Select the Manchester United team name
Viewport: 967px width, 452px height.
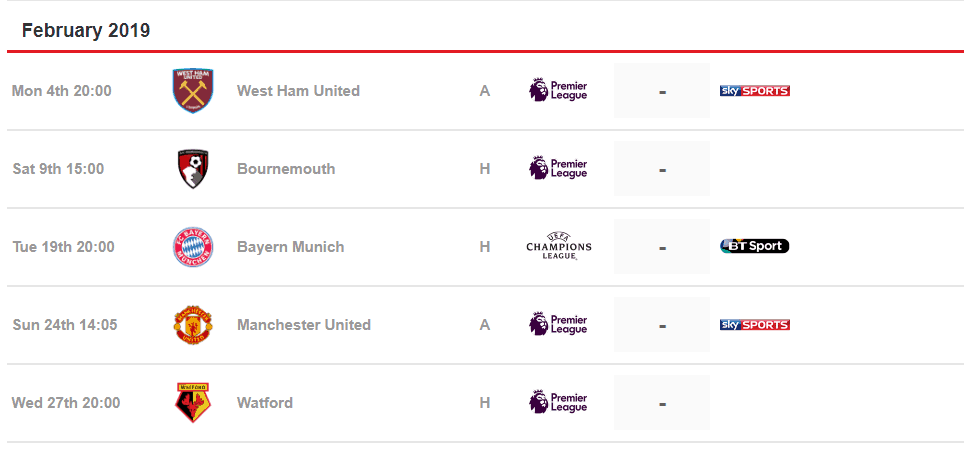coord(304,324)
